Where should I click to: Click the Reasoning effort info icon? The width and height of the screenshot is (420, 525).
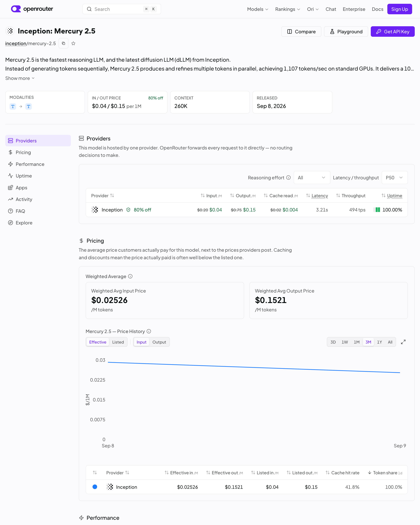point(288,178)
